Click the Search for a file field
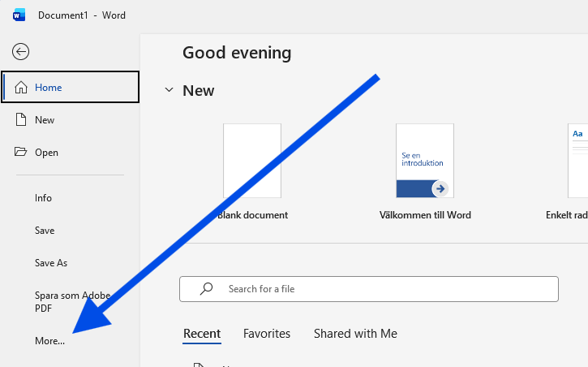The image size is (588, 367). point(369,289)
